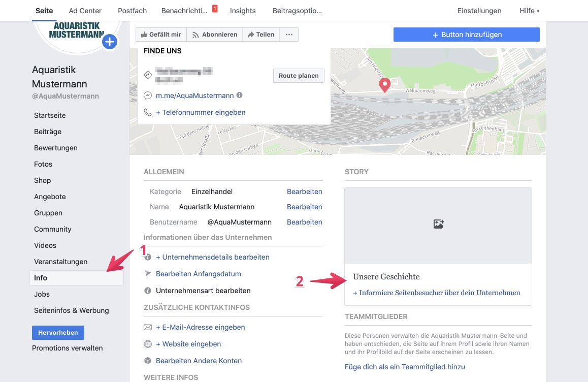This screenshot has height=382, width=588.
Task: Click the image placeholder icon in Story box
Action: (x=438, y=224)
